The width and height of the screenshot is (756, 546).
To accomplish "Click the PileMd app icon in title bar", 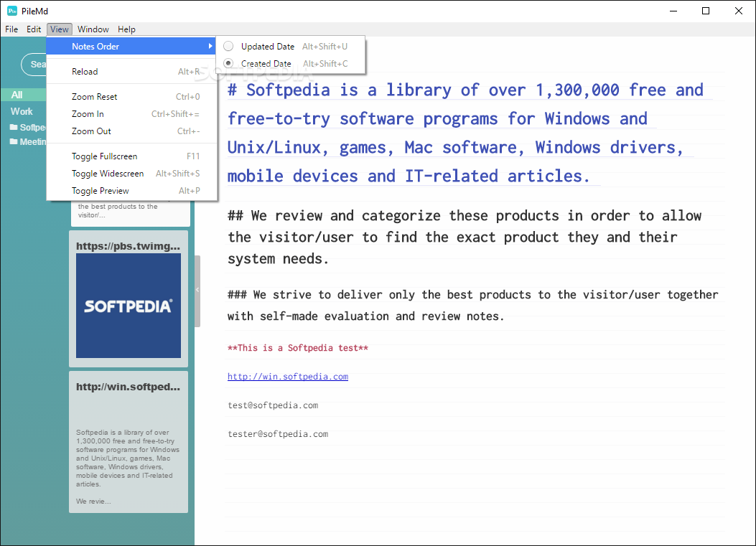I will 12,11.
